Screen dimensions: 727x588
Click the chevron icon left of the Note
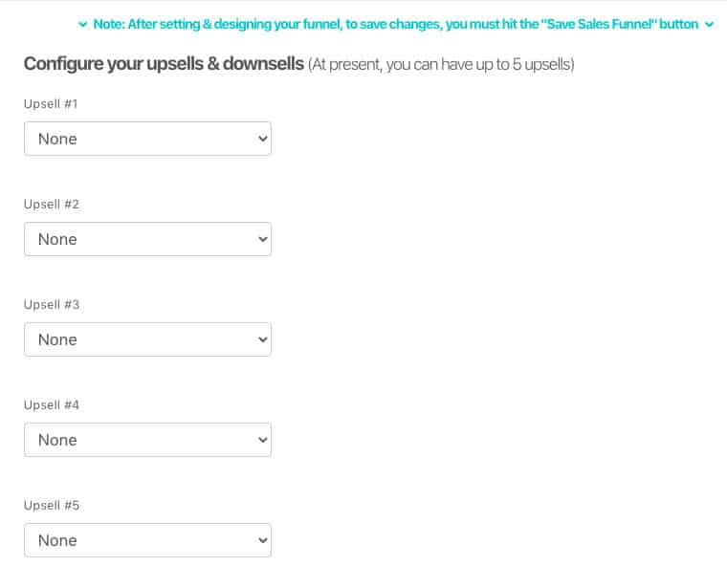click(83, 25)
